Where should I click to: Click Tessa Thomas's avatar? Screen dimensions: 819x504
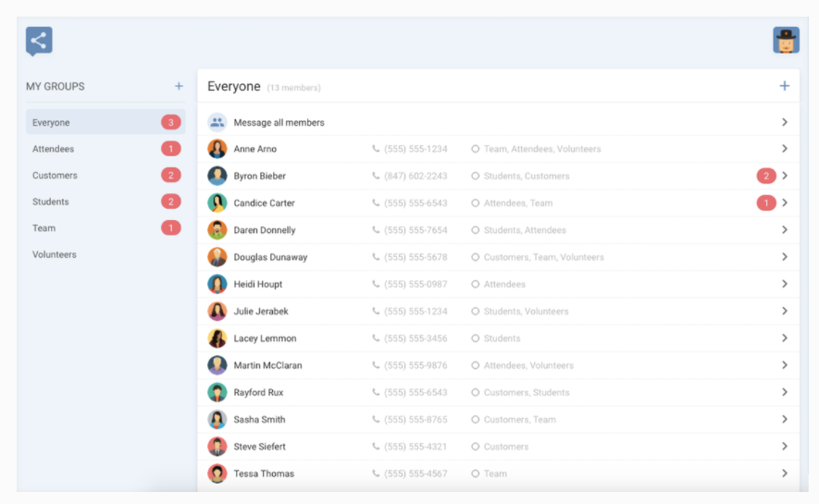(217, 473)
